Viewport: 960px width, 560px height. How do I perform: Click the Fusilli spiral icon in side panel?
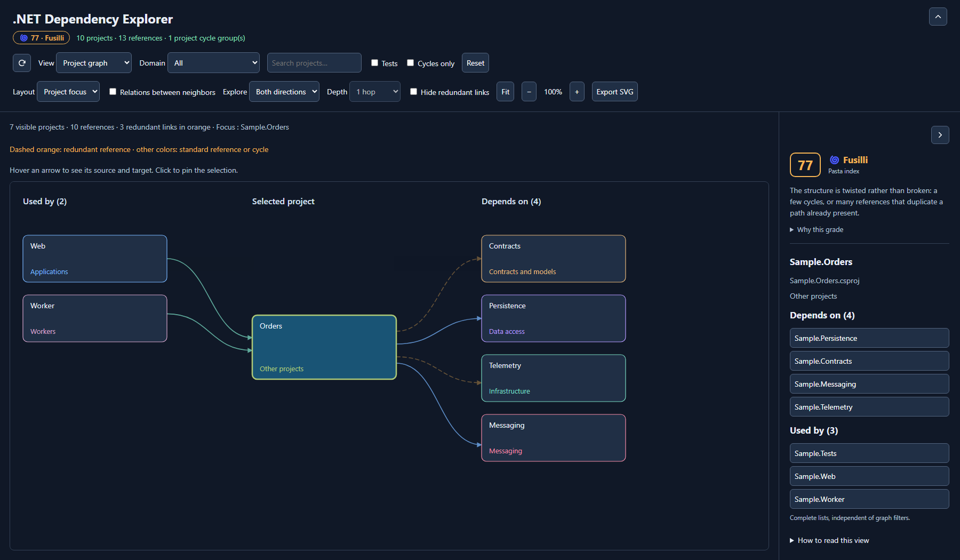click(835, 159)
